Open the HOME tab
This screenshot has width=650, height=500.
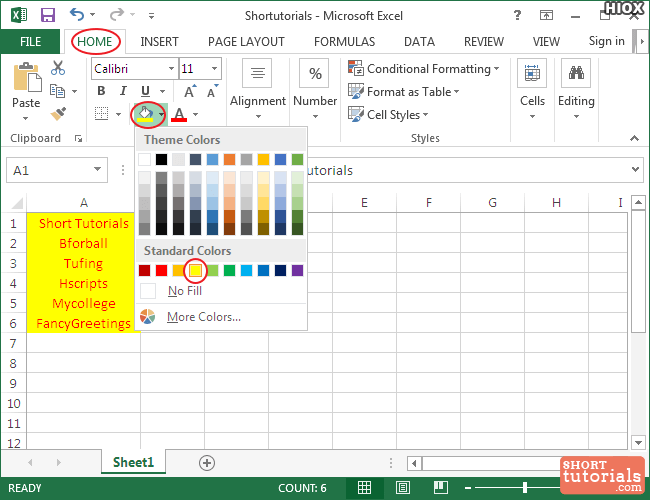pos(95,42)
